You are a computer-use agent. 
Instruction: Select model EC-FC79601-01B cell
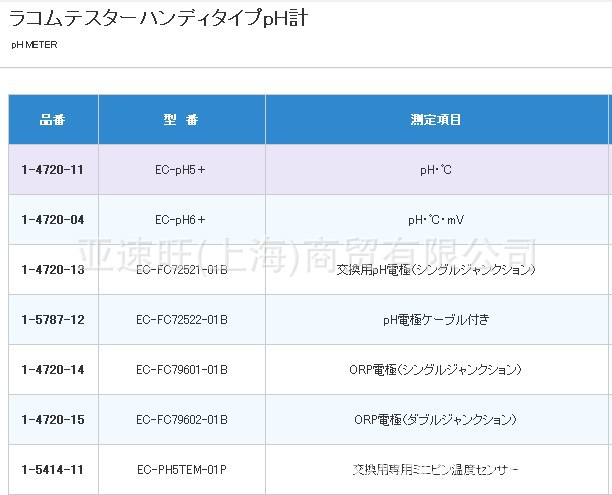pos(182,370)
